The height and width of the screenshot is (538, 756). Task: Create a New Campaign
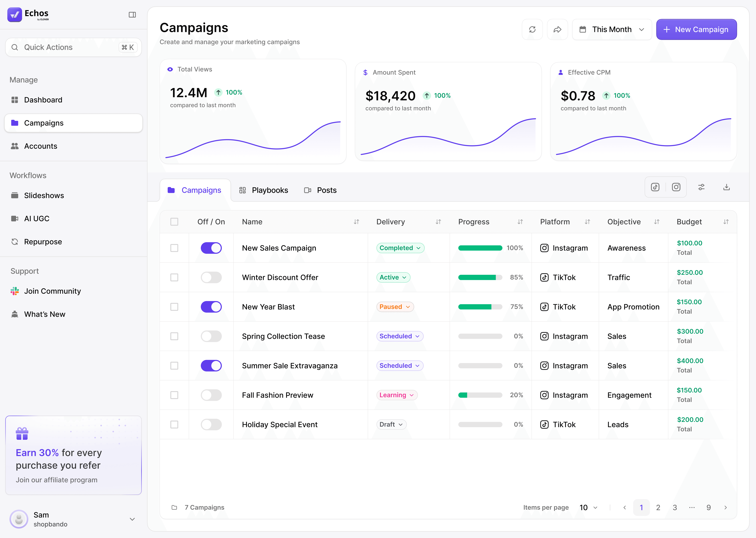[x=696, y=29]
